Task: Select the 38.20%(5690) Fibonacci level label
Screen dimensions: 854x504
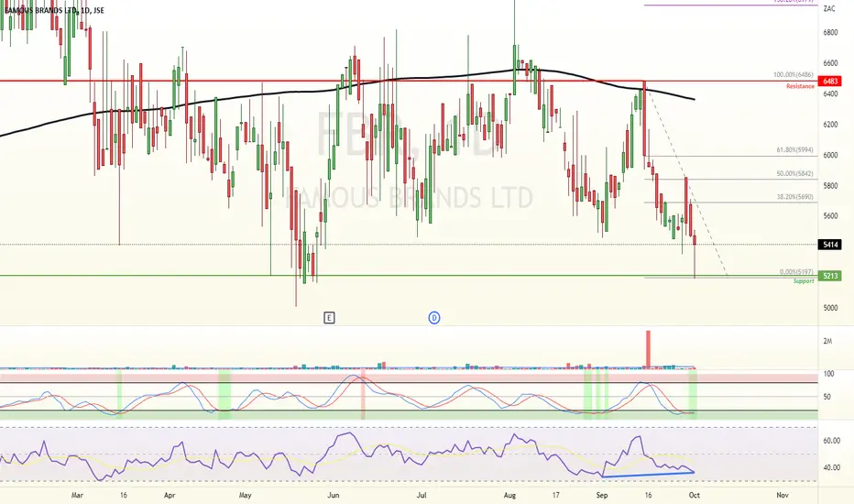Action: pos(794,197)
